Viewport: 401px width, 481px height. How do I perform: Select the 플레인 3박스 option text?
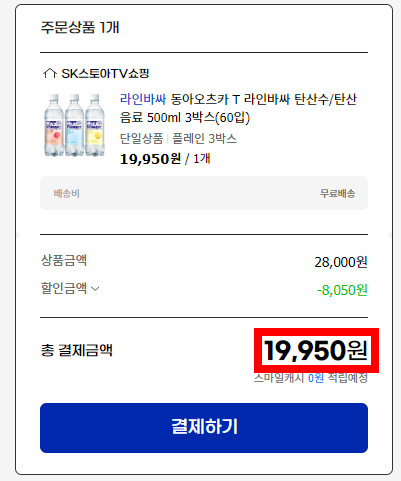[204, 139]
